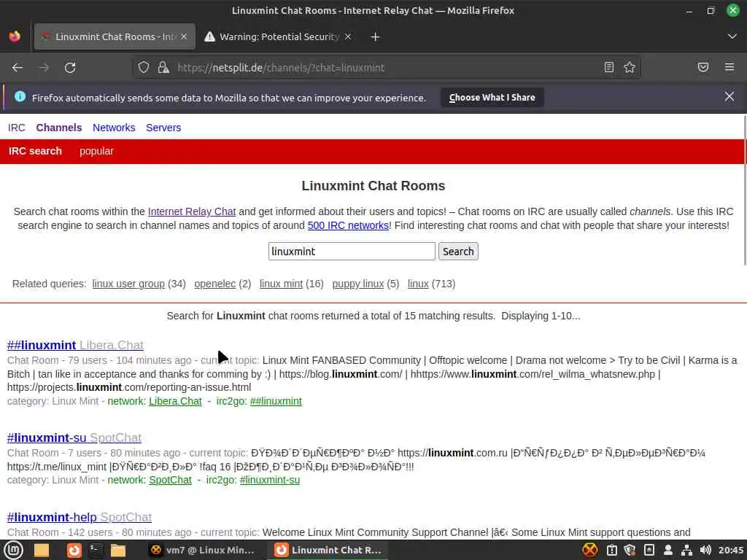Close the Linuxmint Chat Rooms tab

pyautogui.click(x=184, y=36)
